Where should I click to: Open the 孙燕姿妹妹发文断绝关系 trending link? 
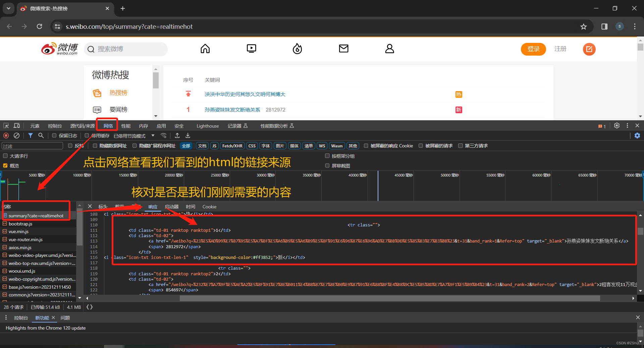tap(232, 110)
